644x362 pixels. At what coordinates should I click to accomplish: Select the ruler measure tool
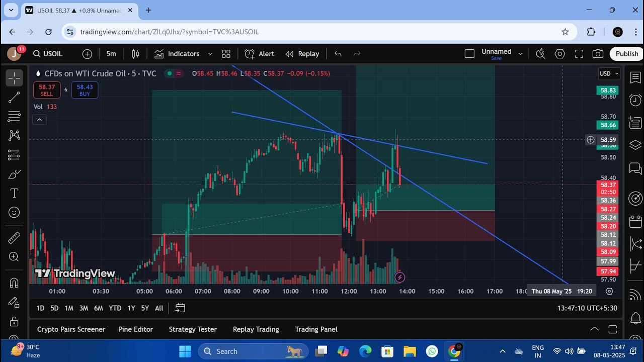(14, 237)
